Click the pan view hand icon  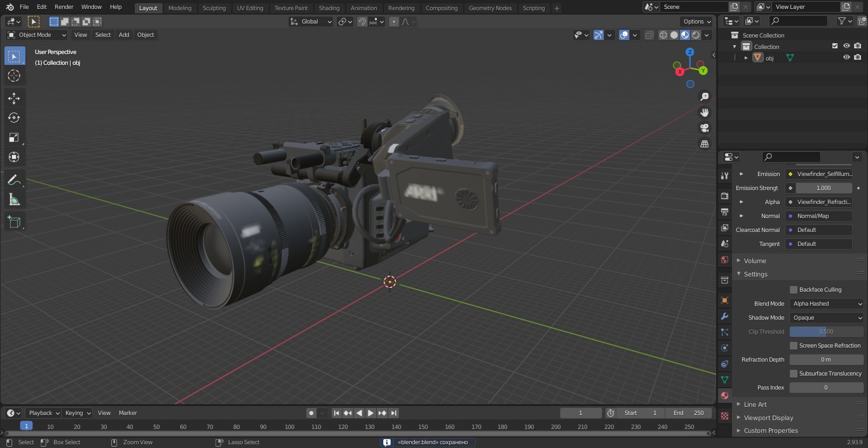[x=705, y=112]
